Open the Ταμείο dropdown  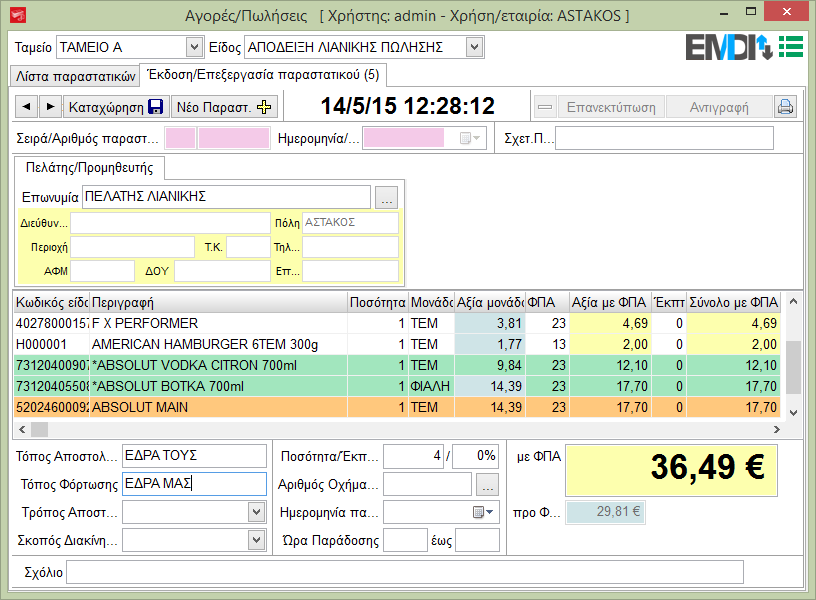(x=194, y=47)
